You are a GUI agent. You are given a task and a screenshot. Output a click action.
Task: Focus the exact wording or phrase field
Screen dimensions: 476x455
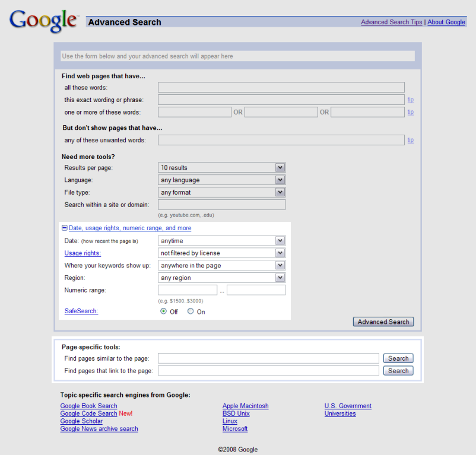point(281,100)
